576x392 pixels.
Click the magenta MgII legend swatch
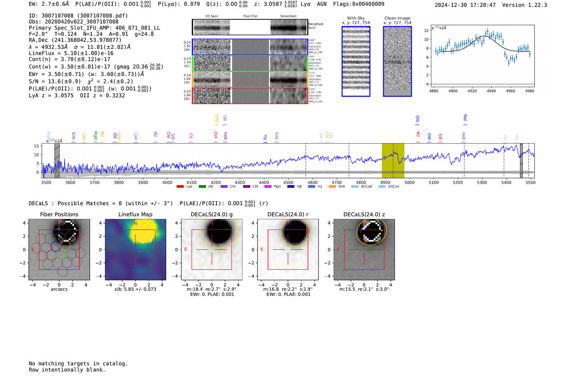coord(268,186)
